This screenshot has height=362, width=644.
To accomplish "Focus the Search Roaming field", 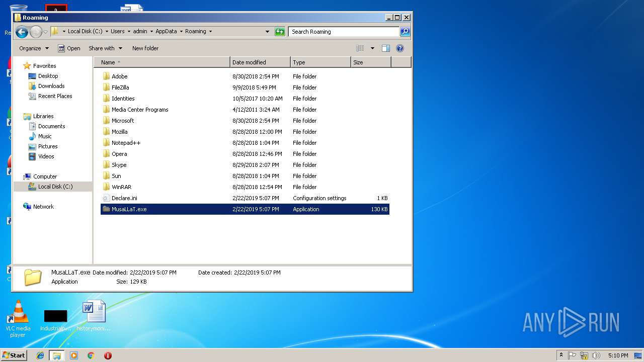I will [x=345, y=32].
